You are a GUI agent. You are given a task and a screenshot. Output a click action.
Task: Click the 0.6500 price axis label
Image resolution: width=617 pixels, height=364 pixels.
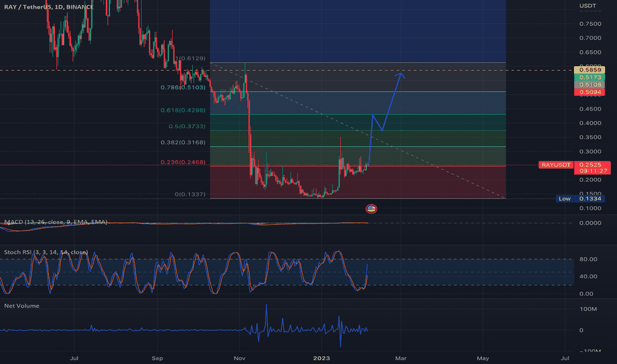591,52
